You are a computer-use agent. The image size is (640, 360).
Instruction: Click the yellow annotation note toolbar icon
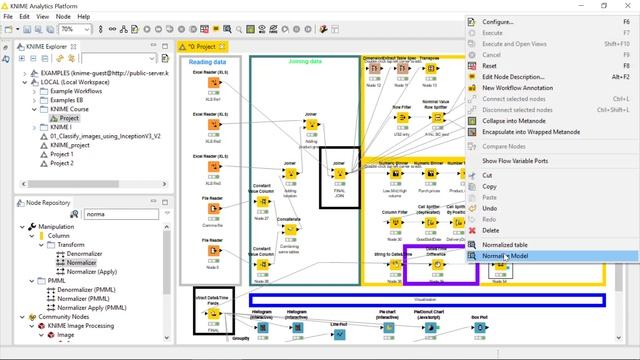pos(216,29)
